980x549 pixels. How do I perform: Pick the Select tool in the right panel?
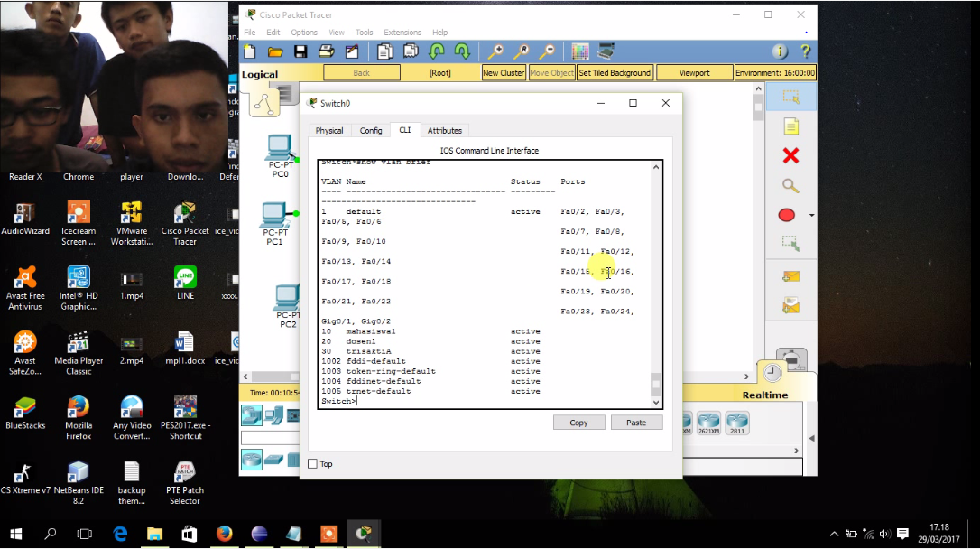click(x=790, y=98)
